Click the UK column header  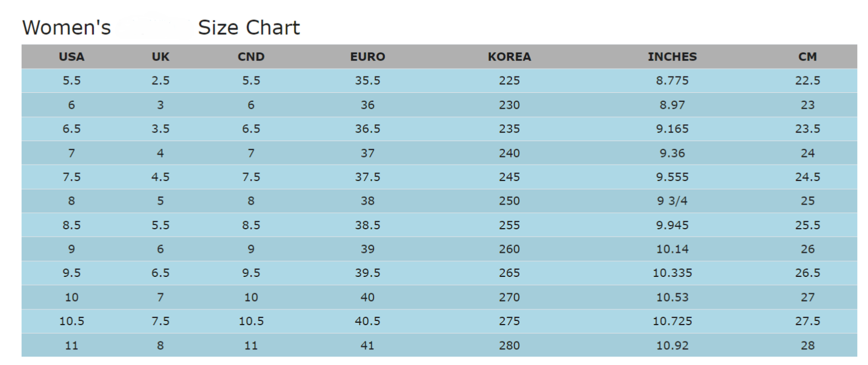pyautogui.click(x=160, y=57)
